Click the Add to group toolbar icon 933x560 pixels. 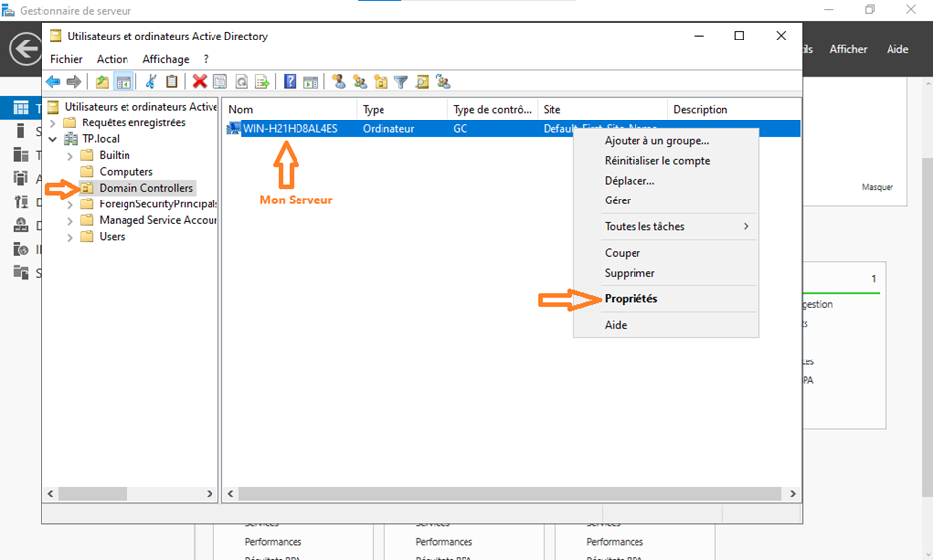point(443,81)
